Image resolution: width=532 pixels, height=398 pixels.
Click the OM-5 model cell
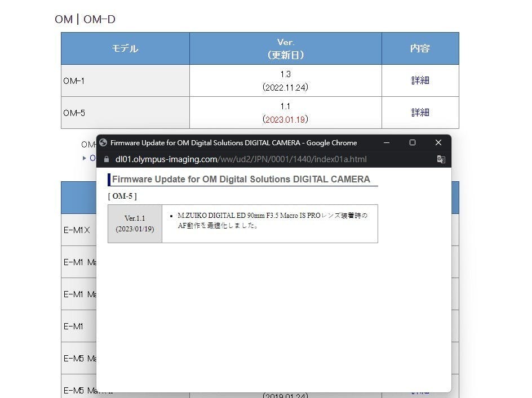pos(125,113)
